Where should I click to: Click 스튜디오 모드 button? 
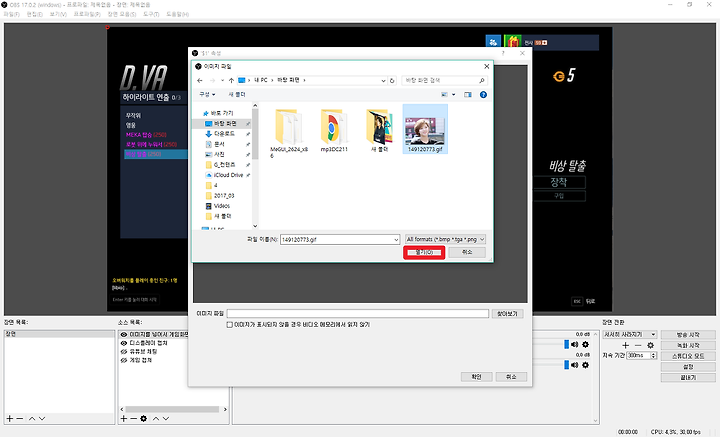pyautogui.click(x=688, y=356)
